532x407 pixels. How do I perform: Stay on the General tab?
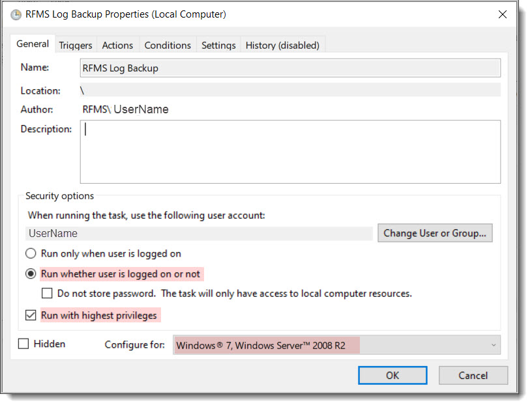coord(32,44)
